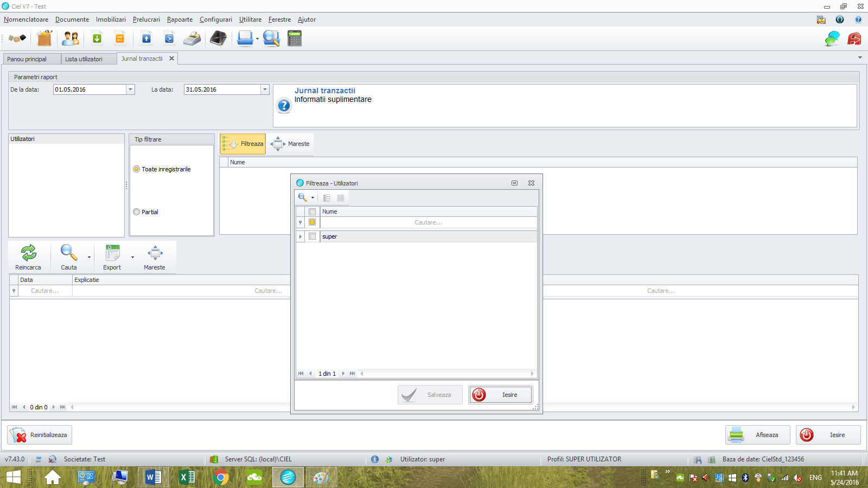Click the Informatii suplimentare question icon
Viewport: 868px width, 488px height.
284,105
